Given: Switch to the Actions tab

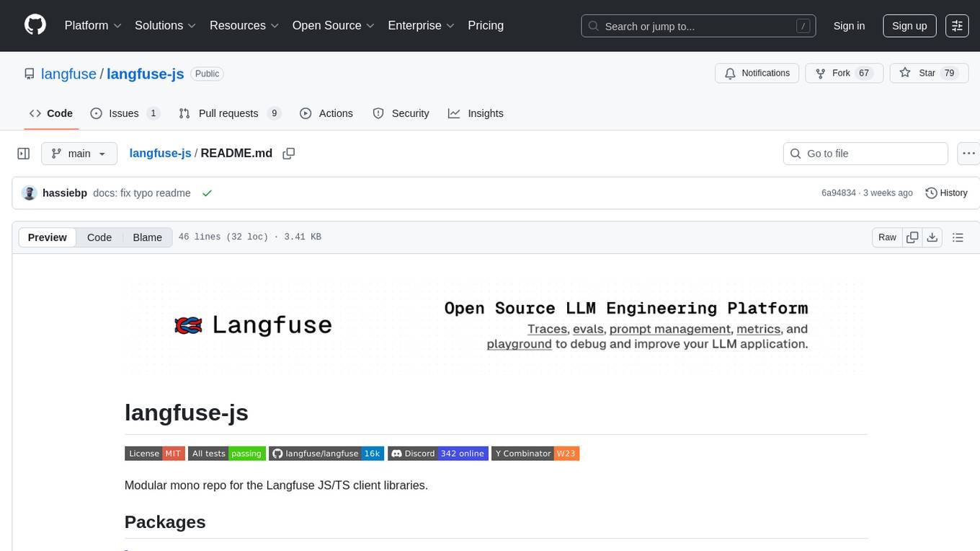Looking at the screenshot, I should pos(326,113).
